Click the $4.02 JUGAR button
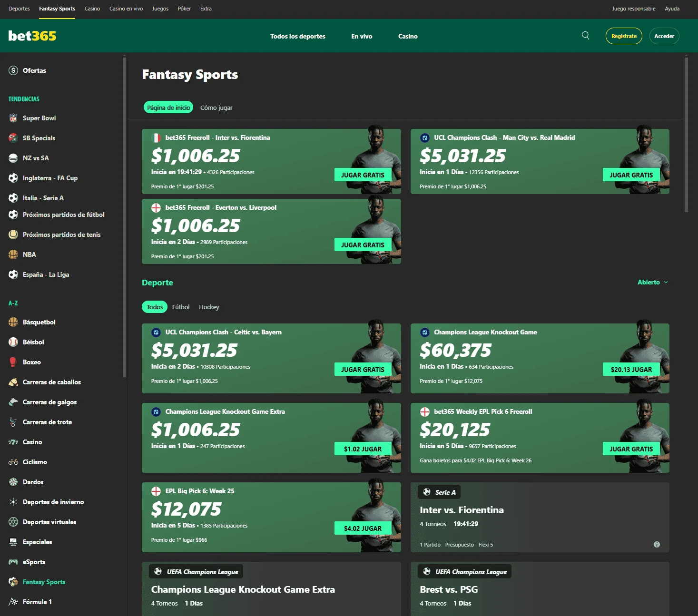The width and height of the screenshot is (698, 616). 363,528
